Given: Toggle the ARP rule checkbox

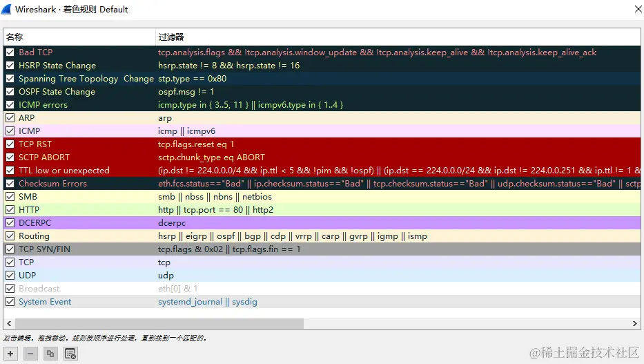Looking at the screenshot, I should coord(10,118).
